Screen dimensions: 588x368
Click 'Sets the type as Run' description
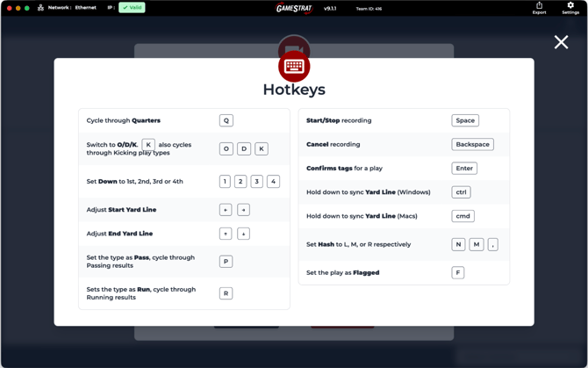[x=141, y=293]
